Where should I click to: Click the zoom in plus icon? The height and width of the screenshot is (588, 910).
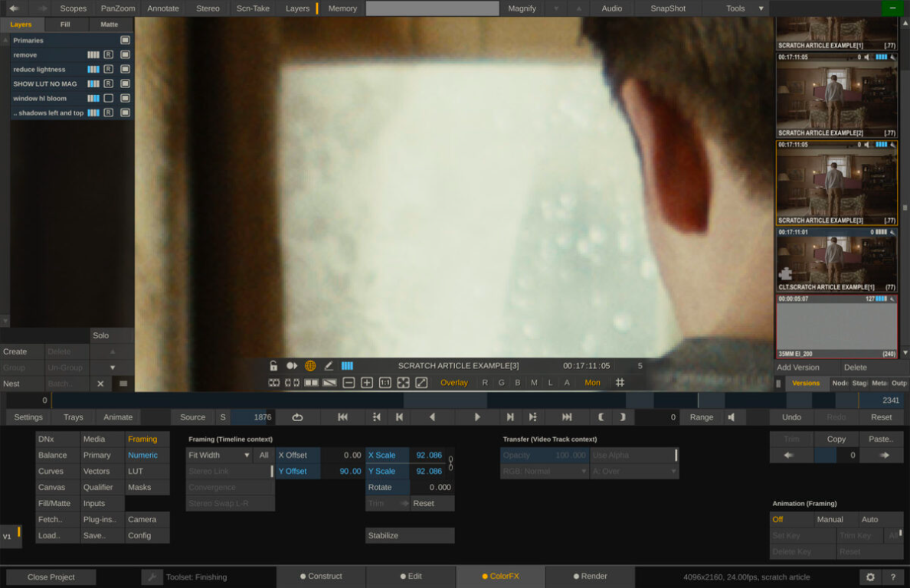367,383
